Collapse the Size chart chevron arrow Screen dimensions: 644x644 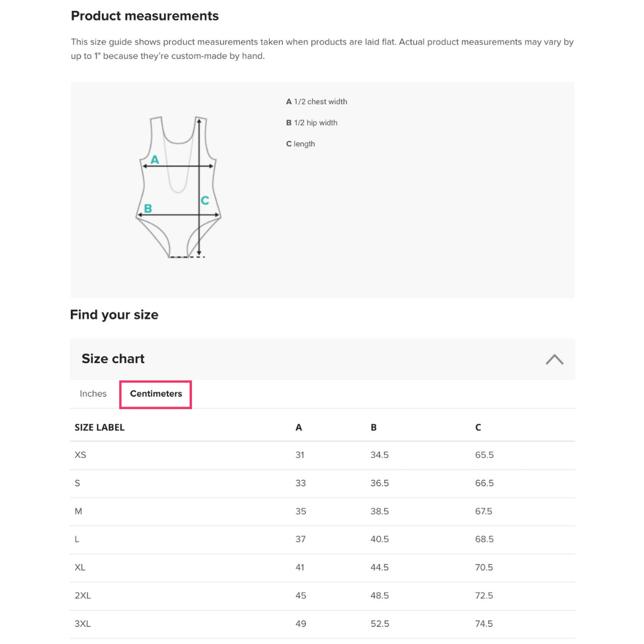[x=554, y=359]
